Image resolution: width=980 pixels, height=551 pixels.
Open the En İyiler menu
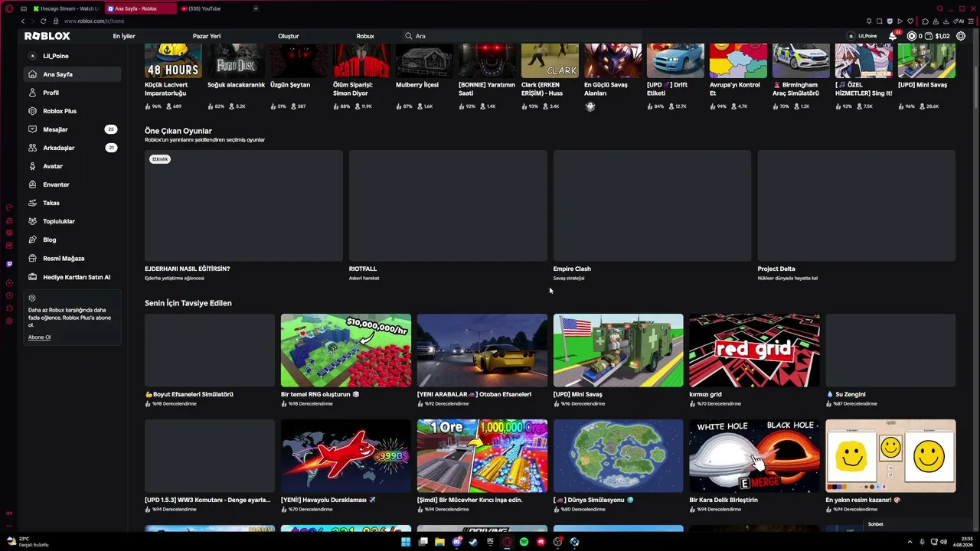pyautogui.click(x=124, y=36)
